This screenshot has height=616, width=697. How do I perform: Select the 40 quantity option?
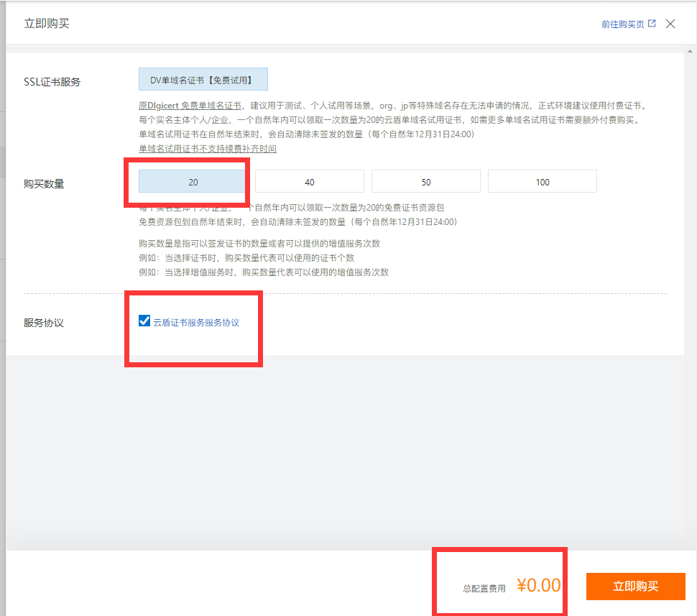pyautogui.click(x=309, y=181)
